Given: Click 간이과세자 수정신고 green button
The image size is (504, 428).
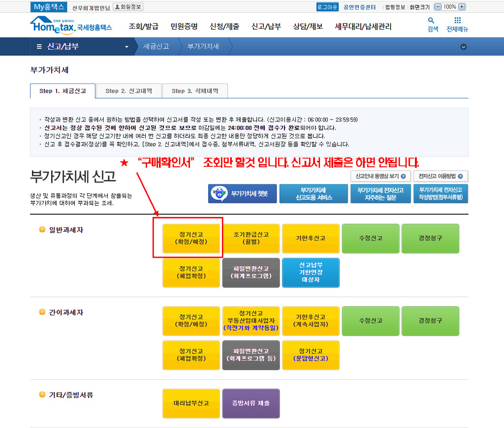Looking at the screenshot, I should [371, 321].
